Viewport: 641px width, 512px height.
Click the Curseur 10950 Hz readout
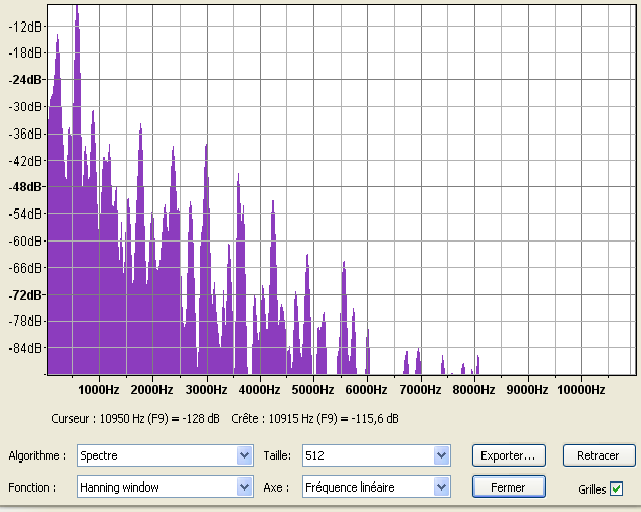click(135, 419)
